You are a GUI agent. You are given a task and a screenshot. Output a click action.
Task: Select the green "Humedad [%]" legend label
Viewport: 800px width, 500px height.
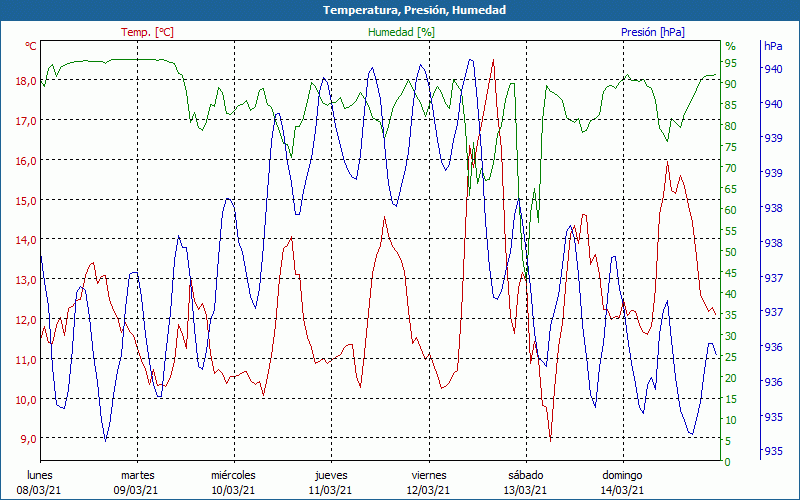click(402, 32)
